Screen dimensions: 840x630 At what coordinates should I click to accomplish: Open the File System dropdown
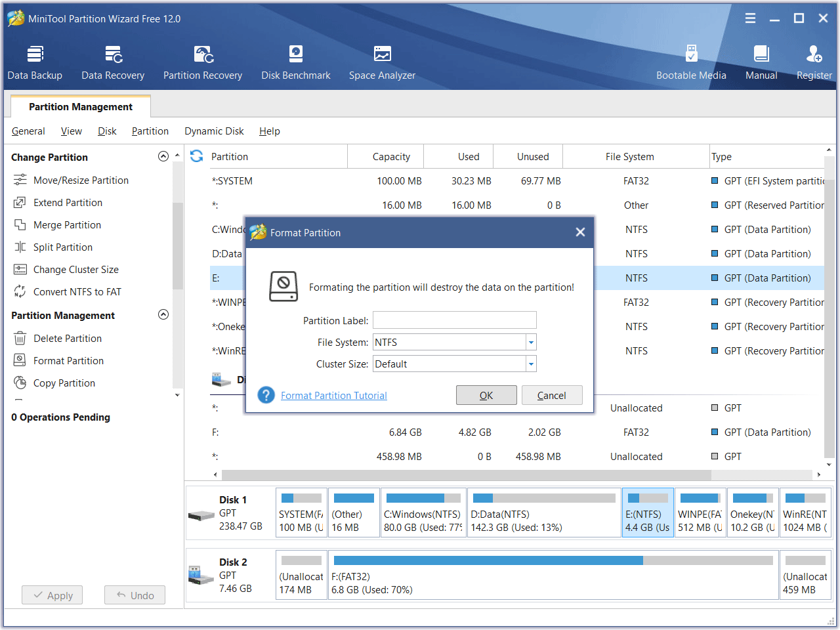tap(531, 342)
